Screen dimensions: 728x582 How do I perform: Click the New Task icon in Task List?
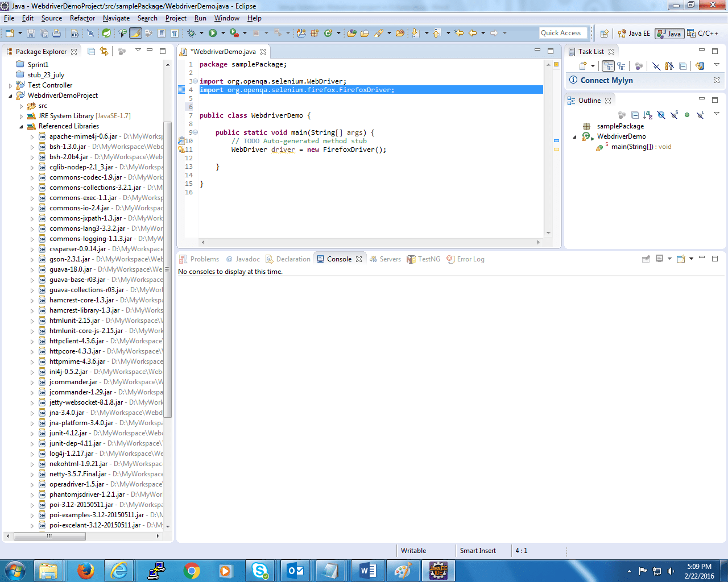click(583, 66)
